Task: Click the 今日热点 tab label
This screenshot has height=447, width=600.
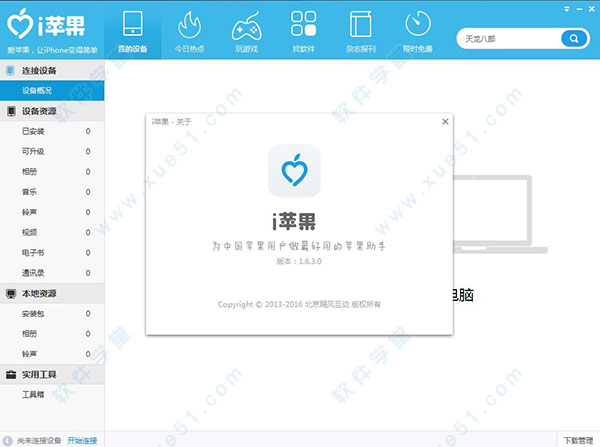Action: (189, 49)
